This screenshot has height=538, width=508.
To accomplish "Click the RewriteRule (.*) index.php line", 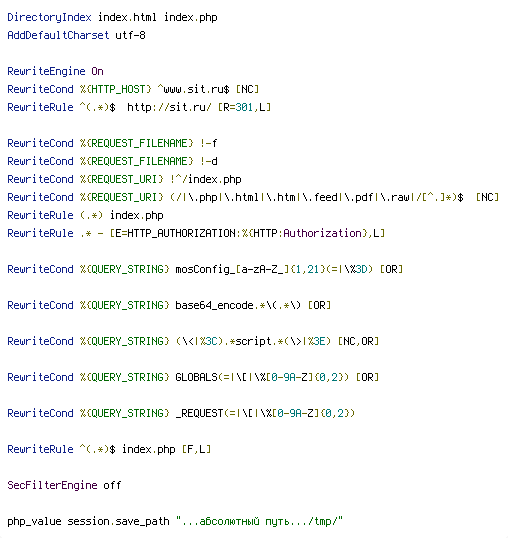I will pos(85,215).
